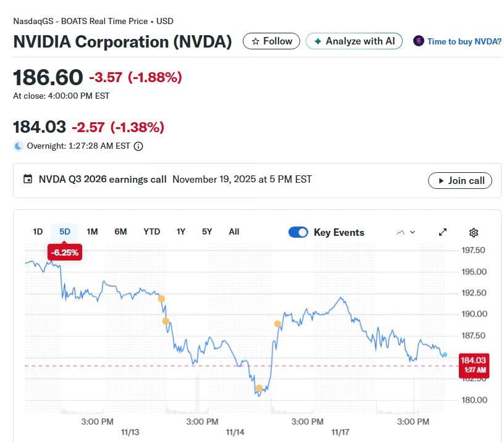Click the Follow button
This screenshot has height=442, width=504.
pos(271,41)
